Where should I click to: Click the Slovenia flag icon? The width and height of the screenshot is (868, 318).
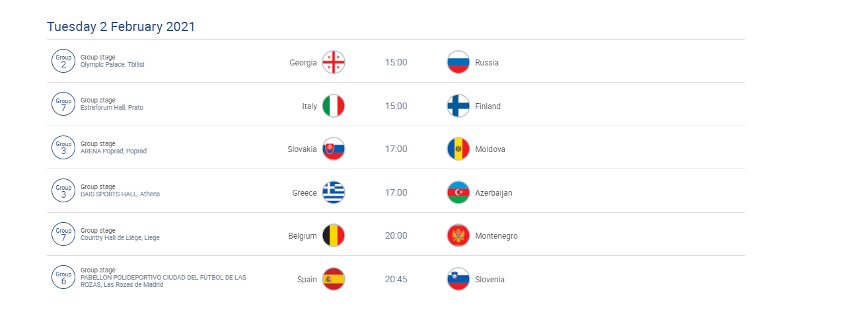coord(458,279)
